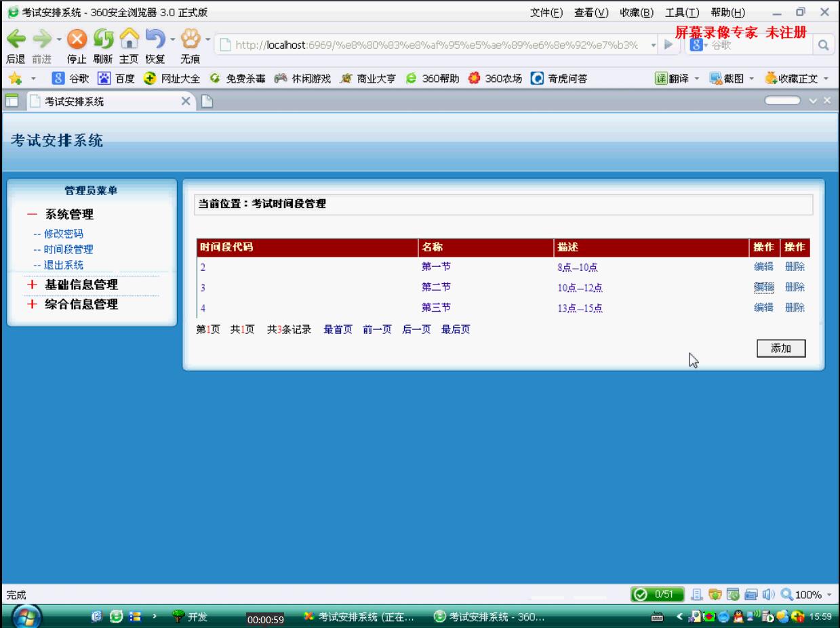The height and width of the screenshot is (628, 840).
Task: Click 删除 for the 第一节 row
Action: point(795,267)
